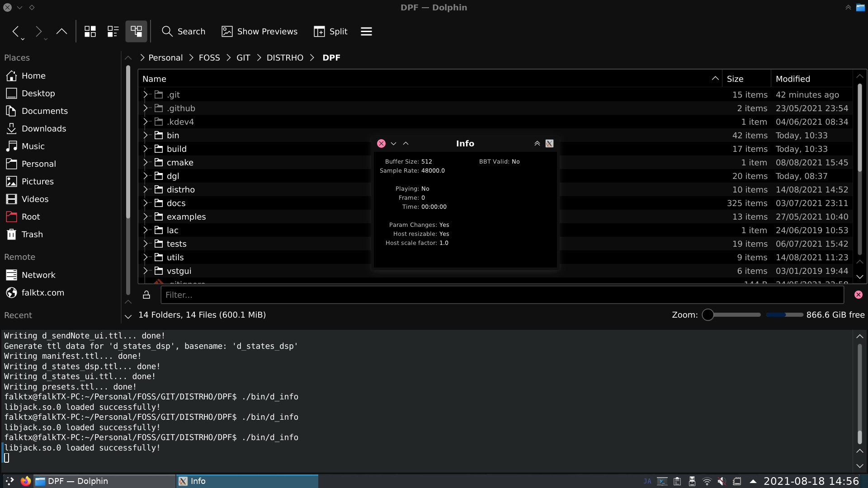Open the Dolphin hamburger control menu

[366, 31]
